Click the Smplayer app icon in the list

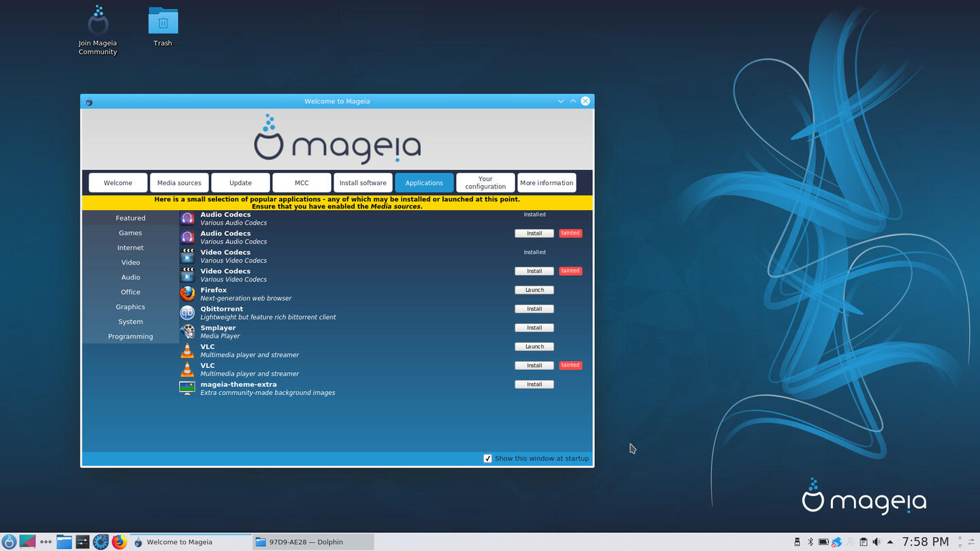click(x=187, y=331)
